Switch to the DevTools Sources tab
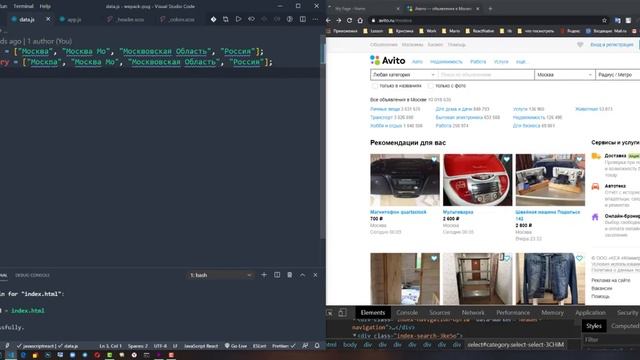This screenshot has width=640, height=360. [x=440, y=313]
